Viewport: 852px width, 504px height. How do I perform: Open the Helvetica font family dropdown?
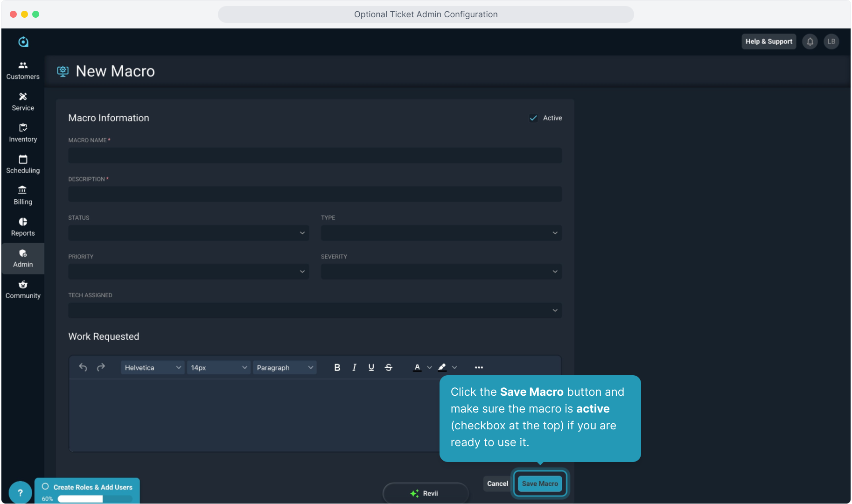(x=153, y=368)
